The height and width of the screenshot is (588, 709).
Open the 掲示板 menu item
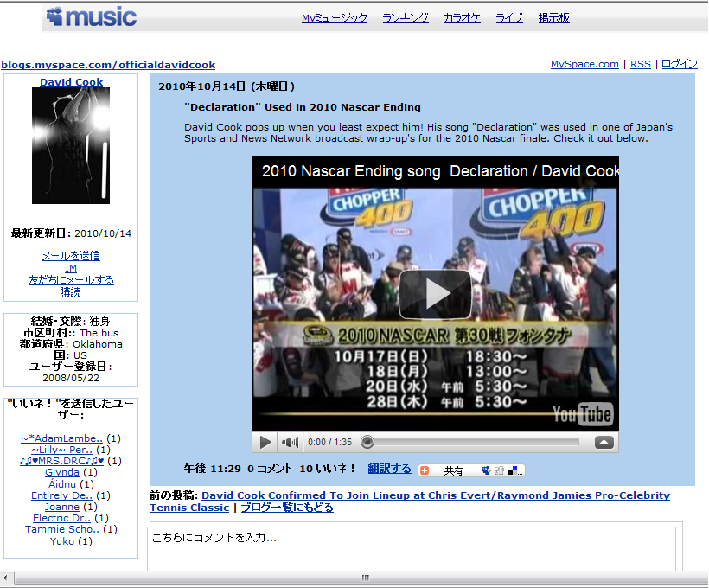[554, 18]
